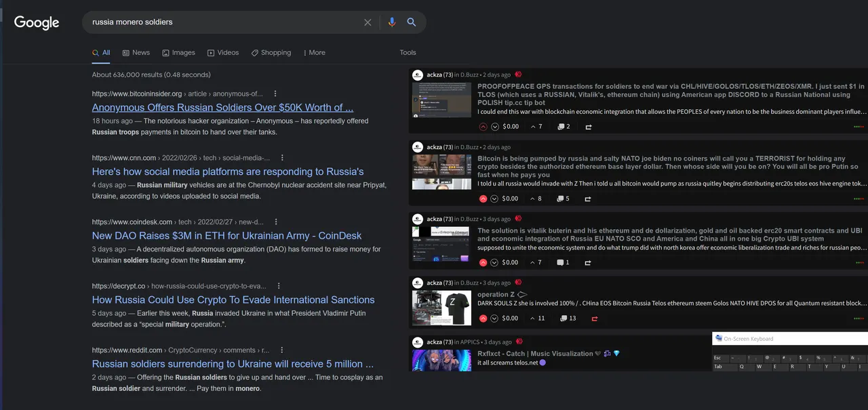Select the All results tab
Image resolution: width=868 pixels, height=410 pixels.
click(x=101, y=53)
